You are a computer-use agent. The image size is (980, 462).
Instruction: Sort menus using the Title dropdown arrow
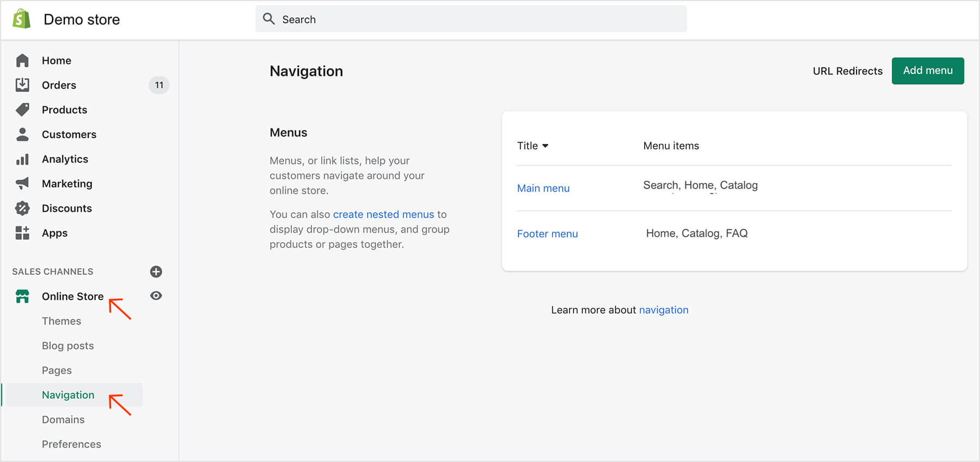point(545,146)
